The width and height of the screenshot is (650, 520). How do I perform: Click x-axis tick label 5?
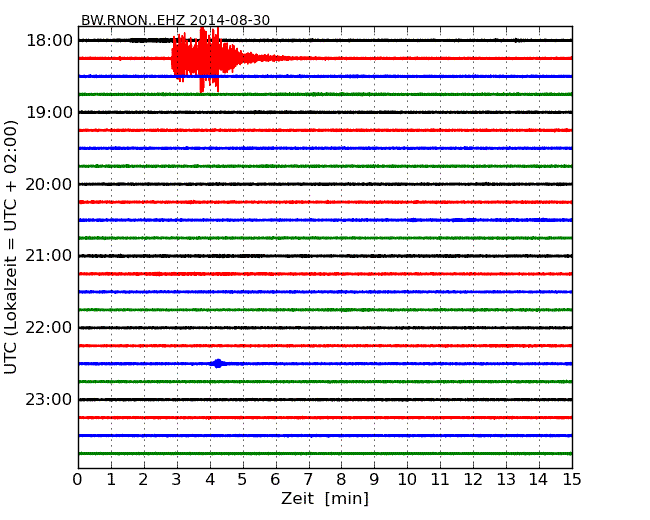pos(243,480)
